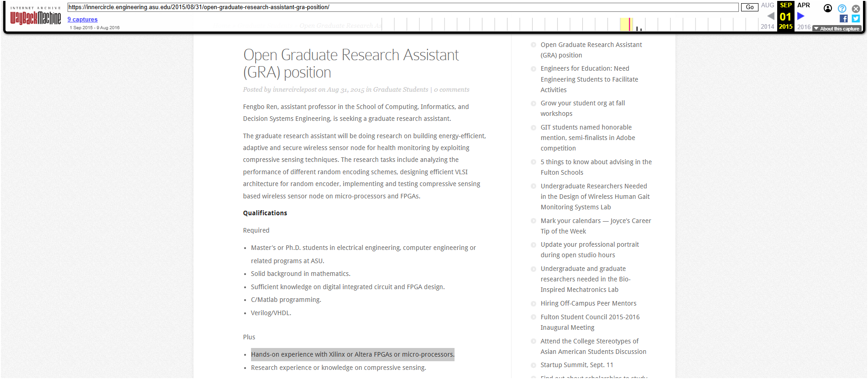The image size is (868, 379).
Task: Open 5 things to know about advising
Action: point(596,167)
